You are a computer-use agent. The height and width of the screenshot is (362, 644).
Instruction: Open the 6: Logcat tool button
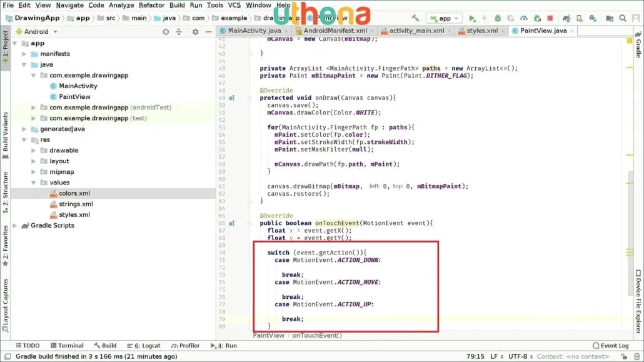tap(143, 346)
